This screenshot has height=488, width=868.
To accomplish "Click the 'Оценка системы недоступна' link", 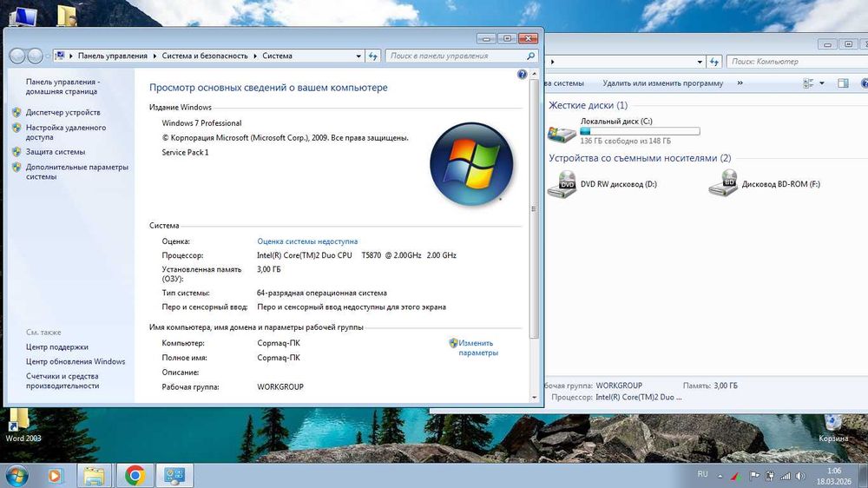I will click(x=307, y=241).
